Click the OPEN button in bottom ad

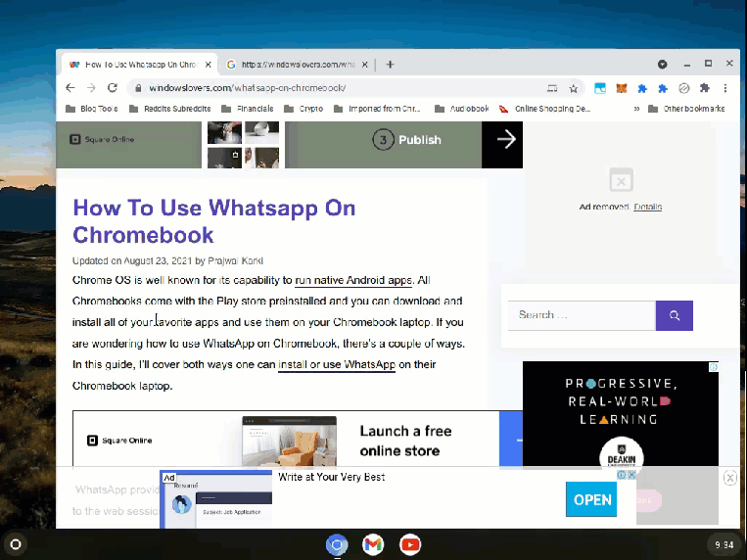(591, 499)
